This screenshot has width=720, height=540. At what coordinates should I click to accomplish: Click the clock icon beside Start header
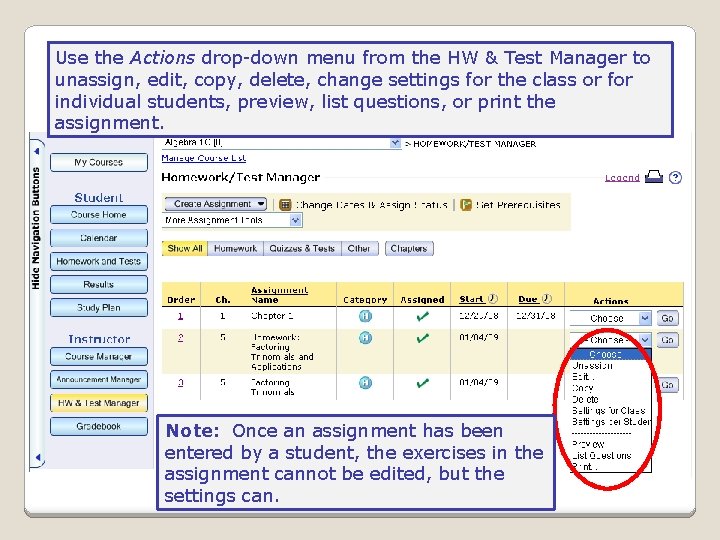[493, 298]
